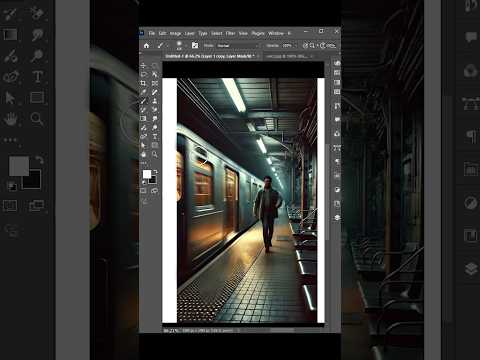Select the Path Selection arrow tool
The width and height of the screenshot is (480, 360).
pos(143,145)
